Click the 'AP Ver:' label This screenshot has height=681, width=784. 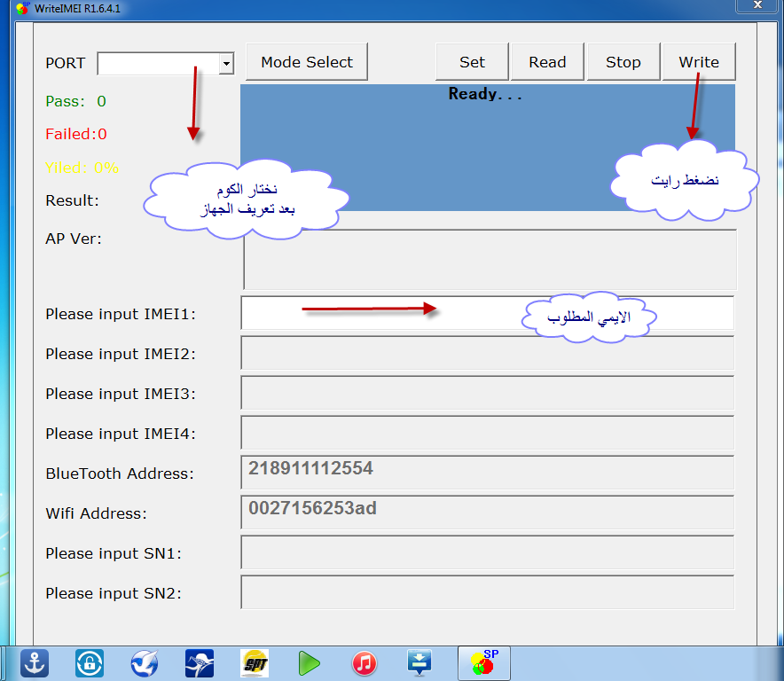74,239
